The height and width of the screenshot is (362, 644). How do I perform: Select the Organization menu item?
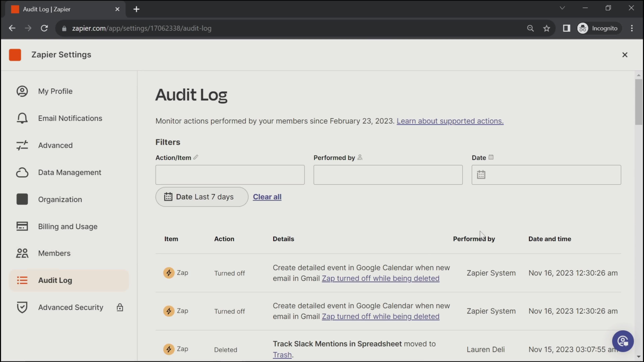[x=60, y=199]
